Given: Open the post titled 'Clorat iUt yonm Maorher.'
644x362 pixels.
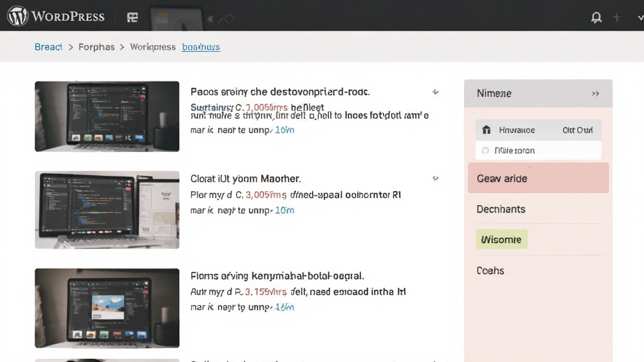Looking at the screenshot, I should pos(246,179).
